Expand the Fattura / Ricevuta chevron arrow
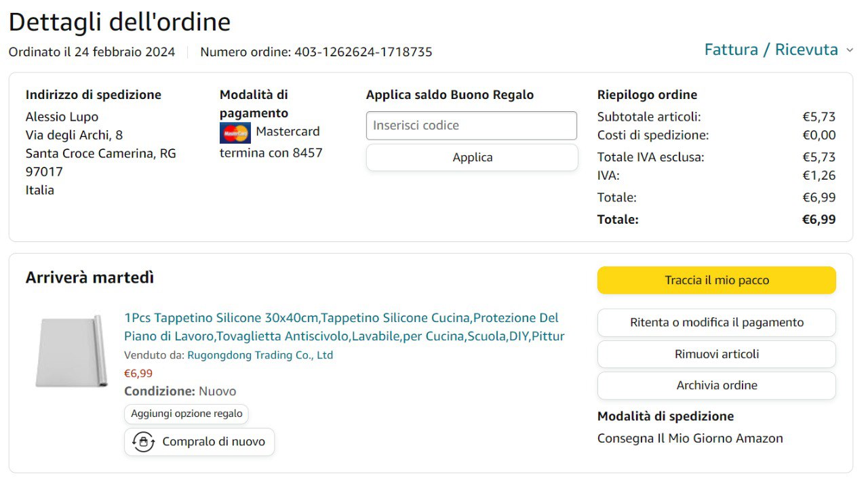 [850, 50]
